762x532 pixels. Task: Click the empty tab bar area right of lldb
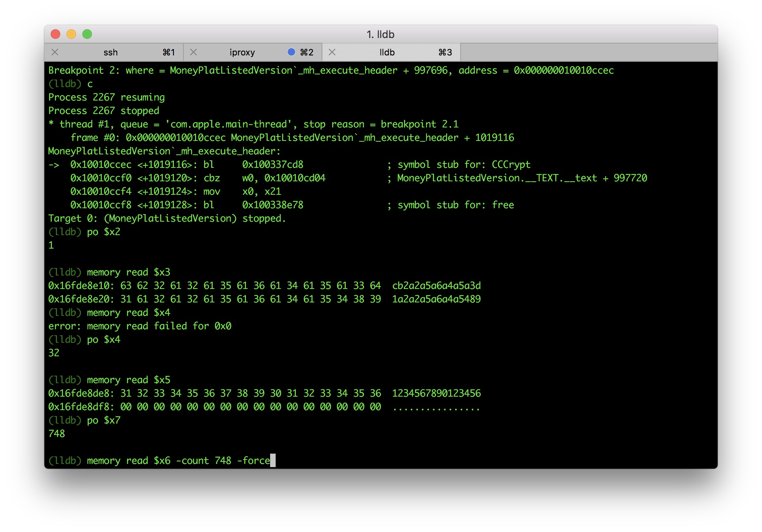(x=586, y=52)
